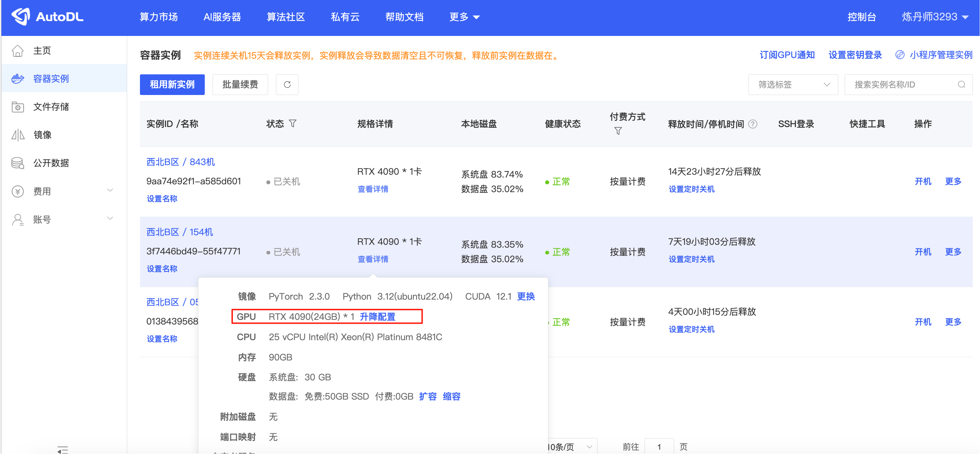Click 更多 for the third instance row
This screenshot has width=980, height=454.
pos(953,322)
